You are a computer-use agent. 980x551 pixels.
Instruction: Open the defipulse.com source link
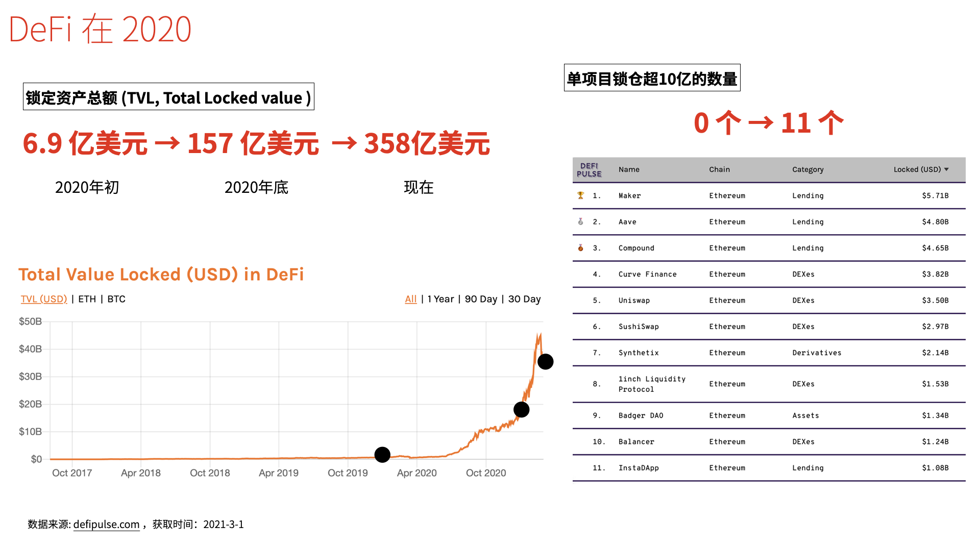(106, 524)
